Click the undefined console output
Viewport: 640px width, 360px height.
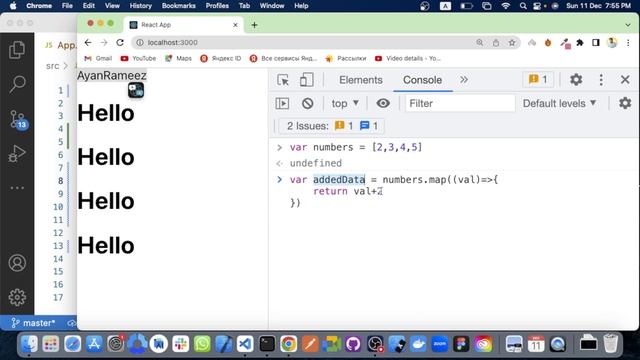316,163
